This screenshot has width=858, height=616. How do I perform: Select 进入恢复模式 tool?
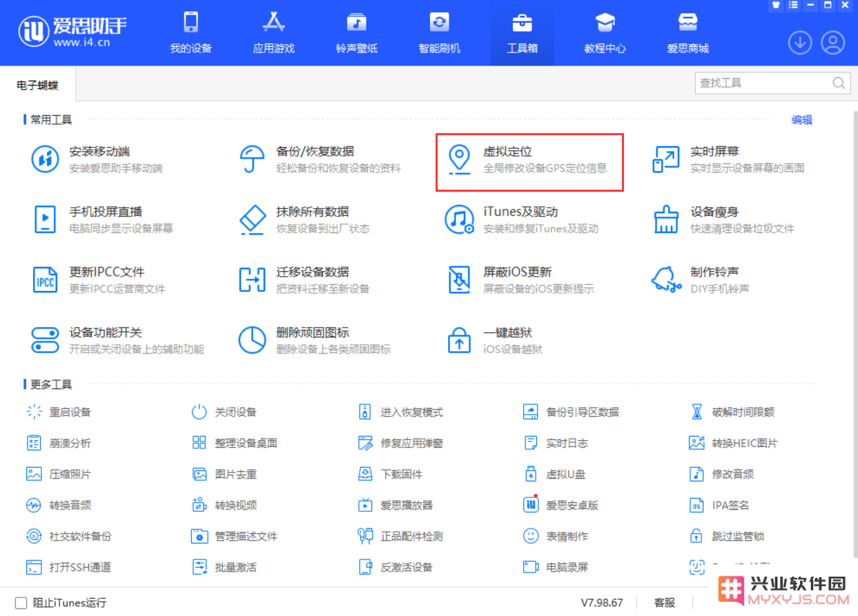click(x=400, y=412)
